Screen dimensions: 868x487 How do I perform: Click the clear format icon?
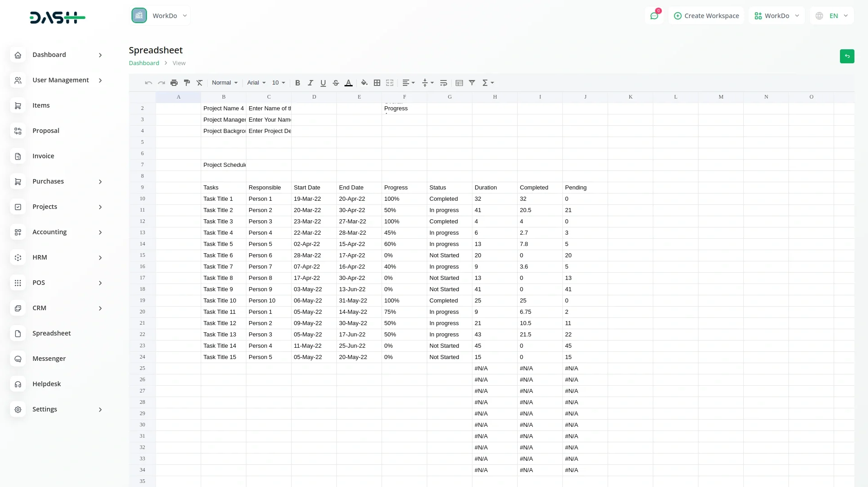point(199,83)
